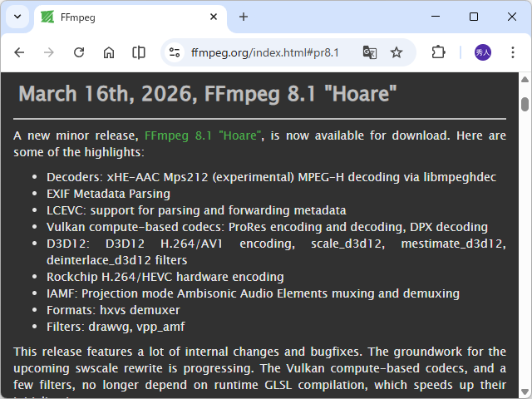Close the browser window

pos(512,17)
